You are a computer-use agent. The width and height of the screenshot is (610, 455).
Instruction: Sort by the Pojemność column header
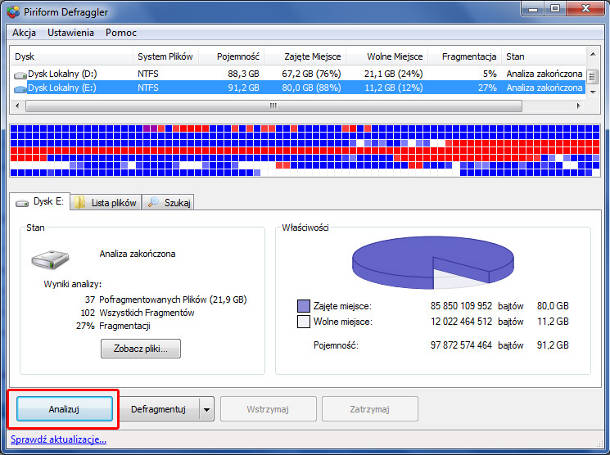(x=231, y=56)
